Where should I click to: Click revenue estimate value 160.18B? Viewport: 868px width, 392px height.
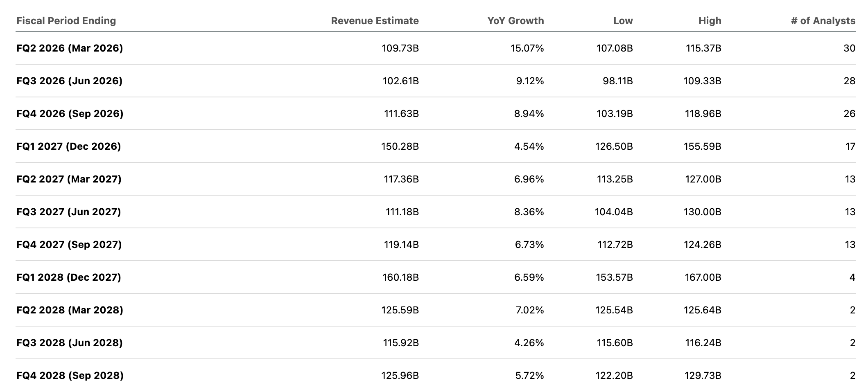(400, 277)
